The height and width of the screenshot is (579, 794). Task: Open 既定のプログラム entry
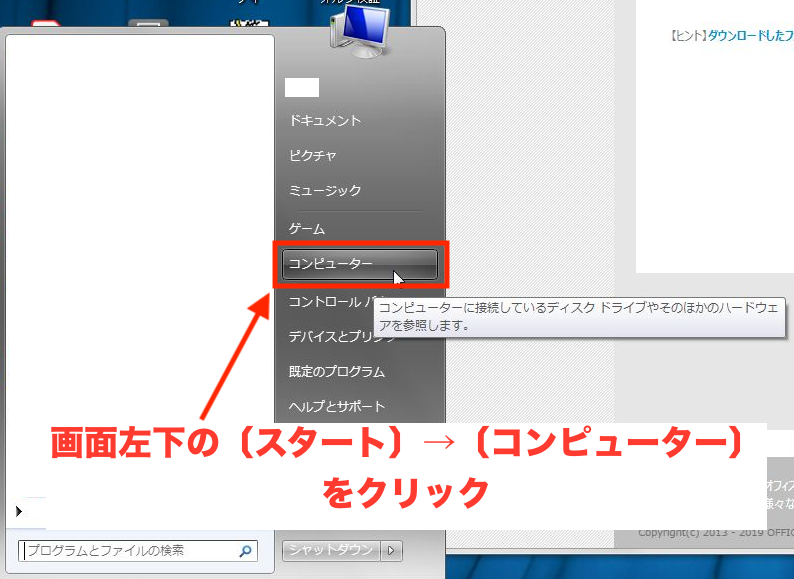pos(337,371)
